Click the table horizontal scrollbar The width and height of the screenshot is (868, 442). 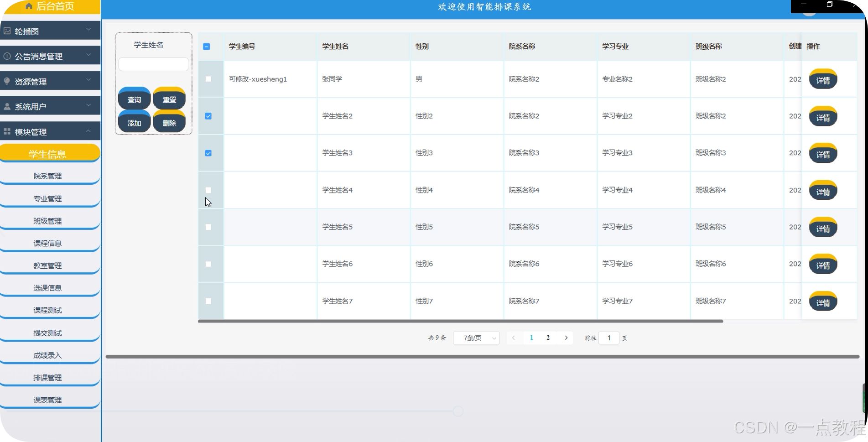pos(461,321)
